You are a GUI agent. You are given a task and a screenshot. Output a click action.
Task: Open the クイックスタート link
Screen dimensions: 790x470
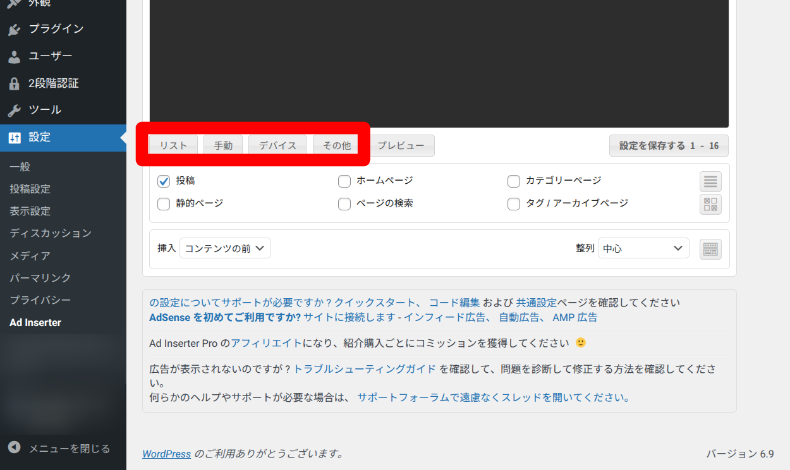tap(374, 303)
